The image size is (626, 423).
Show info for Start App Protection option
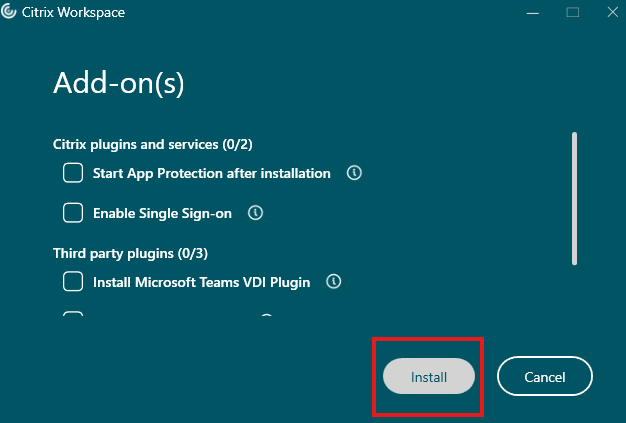[x=354, y=173]
